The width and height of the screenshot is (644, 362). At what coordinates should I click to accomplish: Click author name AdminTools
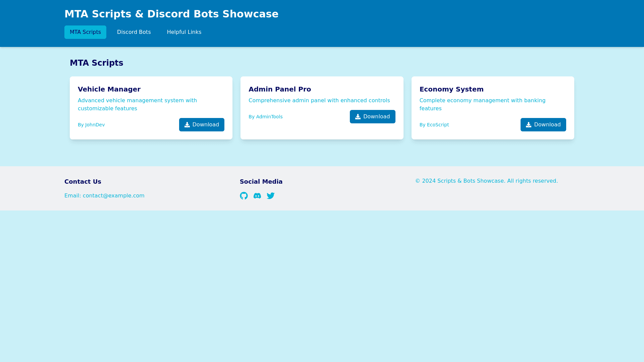click(269, 117)
